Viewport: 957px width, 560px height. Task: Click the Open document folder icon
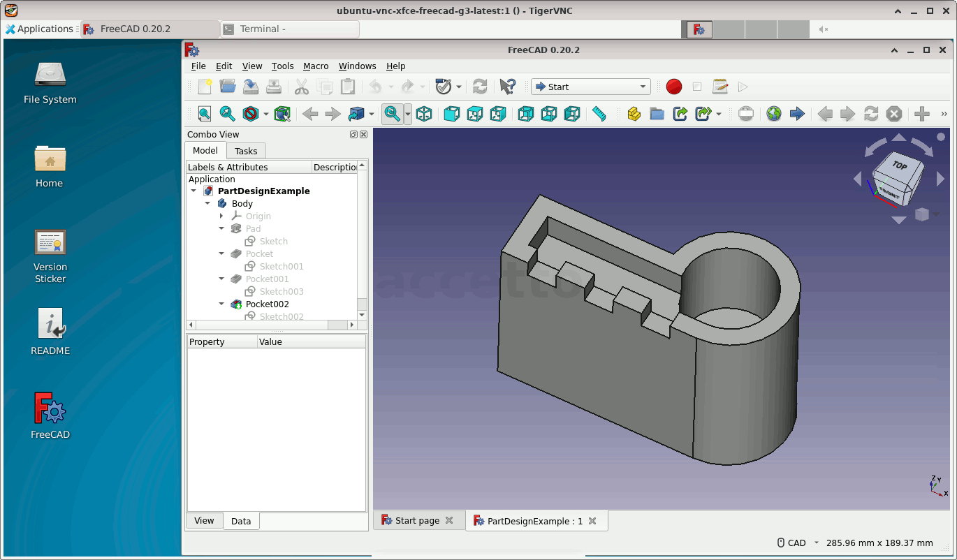(x=228, y=87)
